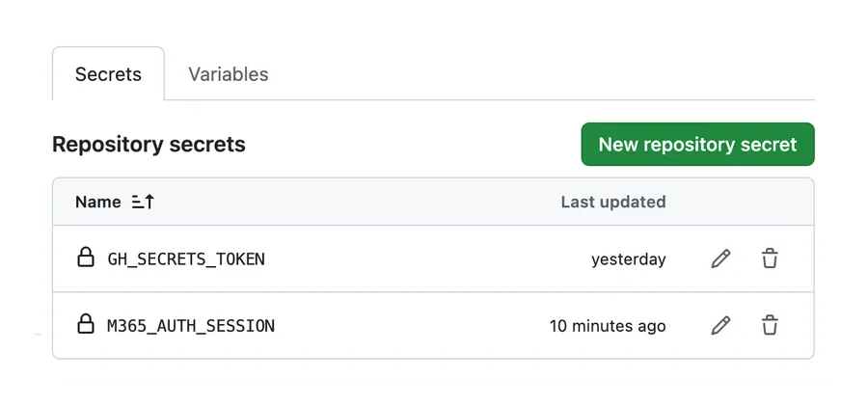Toggle sort order icon next to Name
The width and height of the screenshot is (868, 407).
click(x=143, y=203)
